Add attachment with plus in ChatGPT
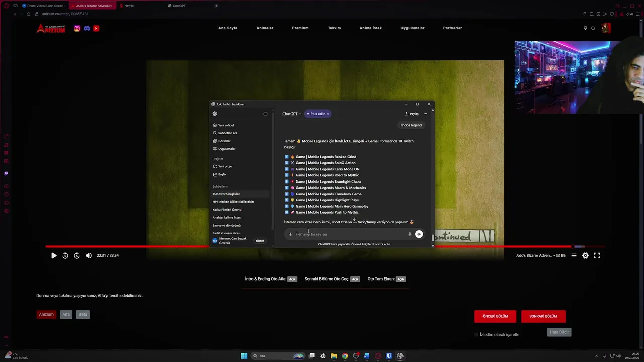The image size is (644, 362). (x=290, y=234)
